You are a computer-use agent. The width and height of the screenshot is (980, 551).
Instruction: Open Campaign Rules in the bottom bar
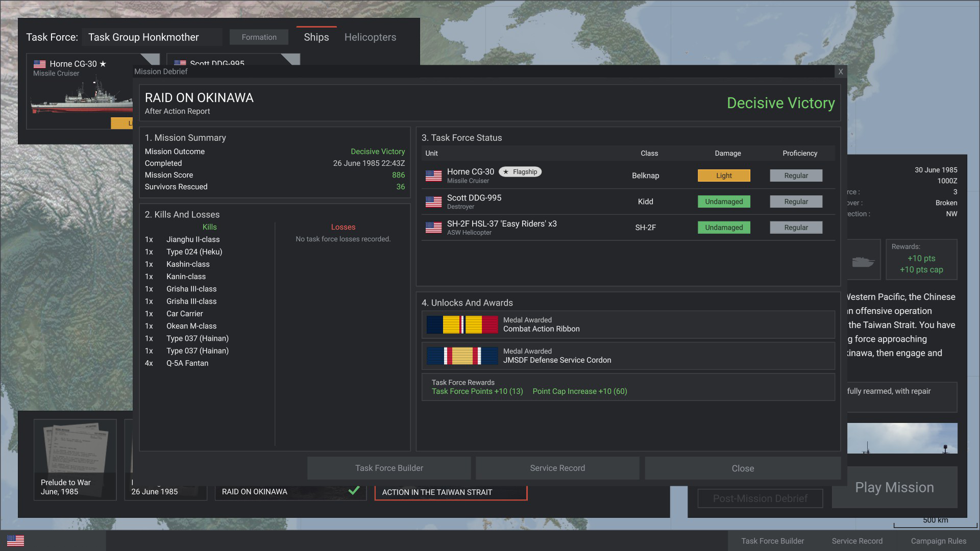[x=939, y=541]
